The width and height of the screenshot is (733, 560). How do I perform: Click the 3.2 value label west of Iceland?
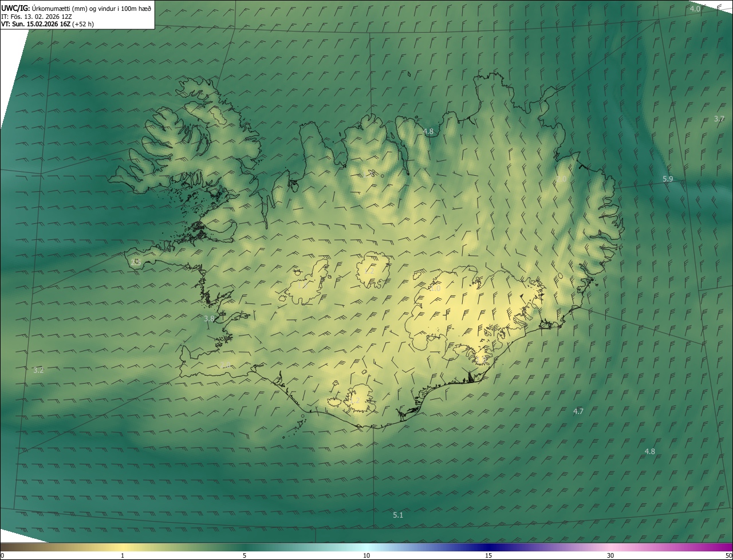click(38, 371)
